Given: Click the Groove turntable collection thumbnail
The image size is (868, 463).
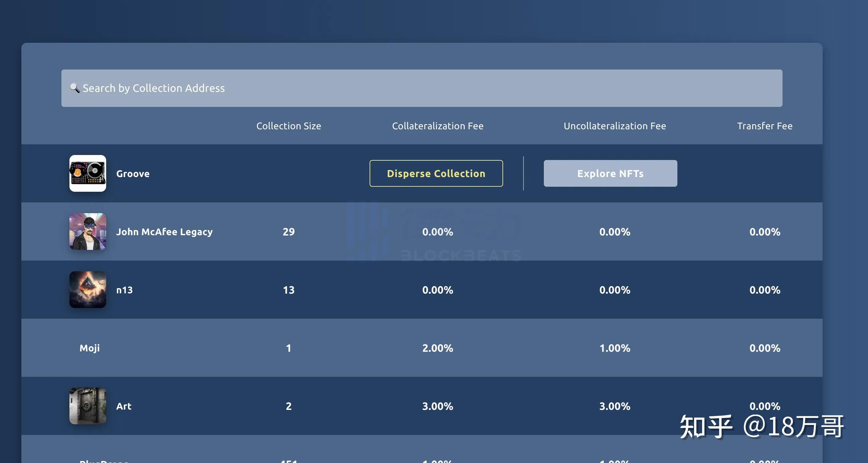Looking at the screenshot, I should [87, 173].
